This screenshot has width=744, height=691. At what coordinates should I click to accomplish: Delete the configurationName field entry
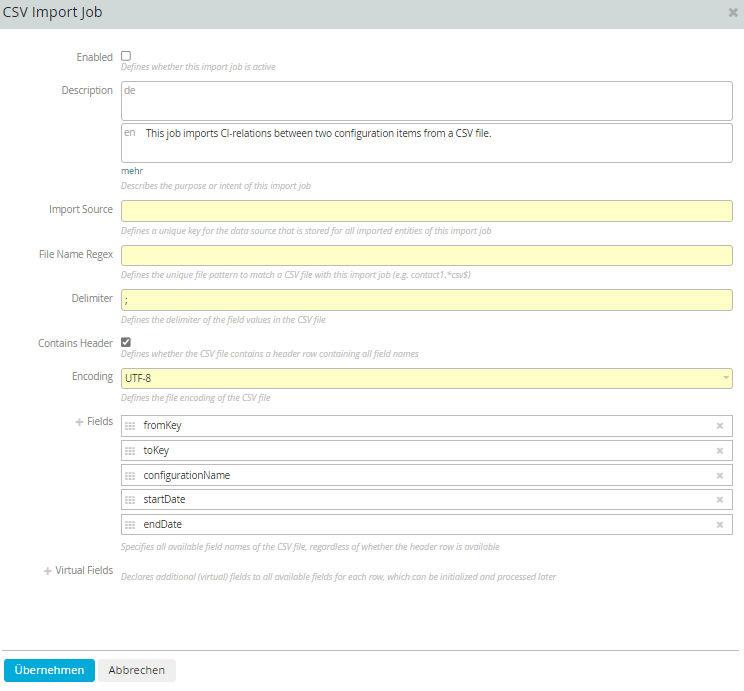pos(719,476)
